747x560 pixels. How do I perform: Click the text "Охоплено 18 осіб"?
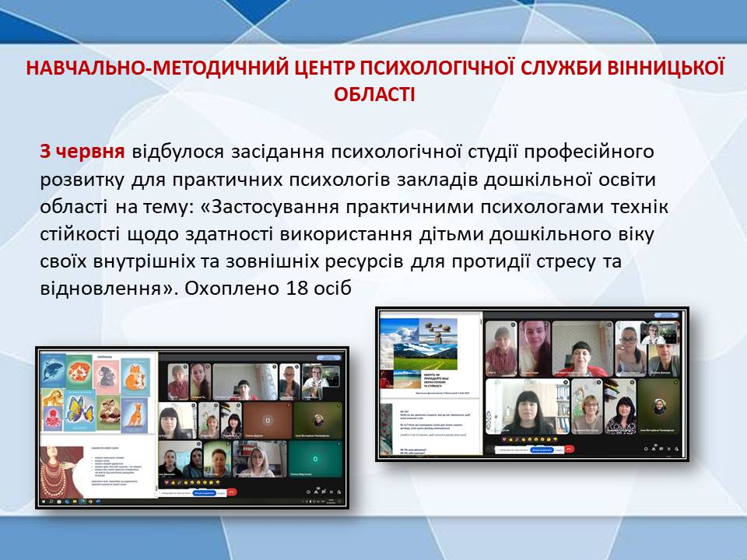tap(268, 288)
